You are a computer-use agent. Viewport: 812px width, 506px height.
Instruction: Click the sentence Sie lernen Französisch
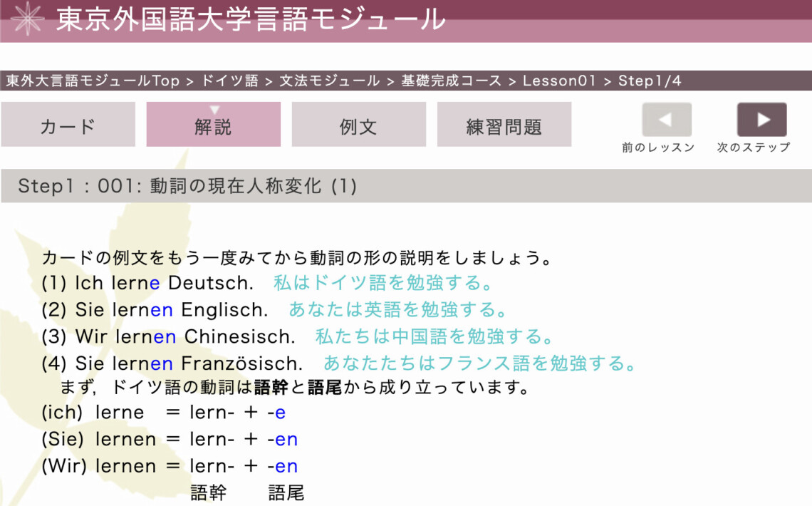tap(189, 363)
